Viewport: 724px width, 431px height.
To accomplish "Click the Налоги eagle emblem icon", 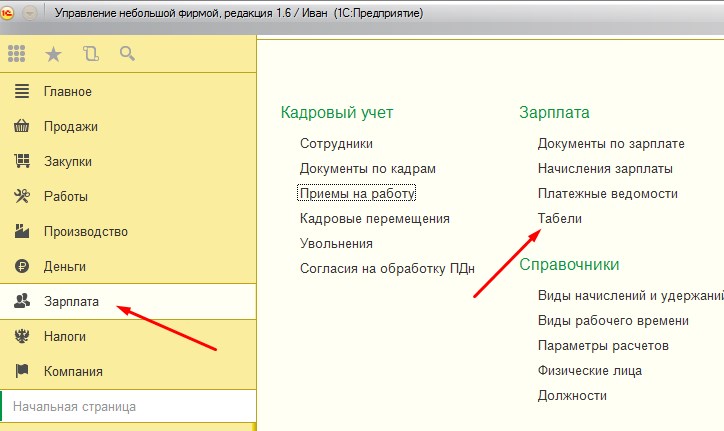I will point(22,336).
